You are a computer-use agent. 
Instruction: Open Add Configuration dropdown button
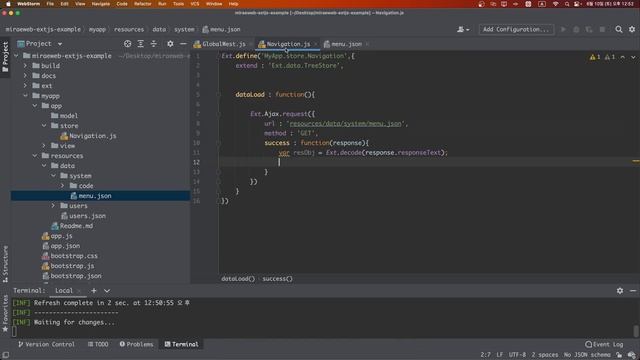point(516,29)
